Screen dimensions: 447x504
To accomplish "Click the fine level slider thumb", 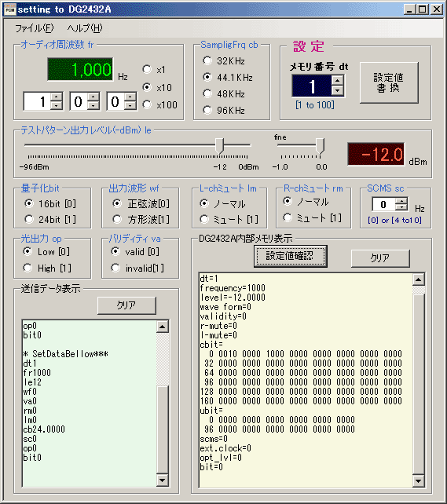I will pyautogui.click(x=320, y=146).
